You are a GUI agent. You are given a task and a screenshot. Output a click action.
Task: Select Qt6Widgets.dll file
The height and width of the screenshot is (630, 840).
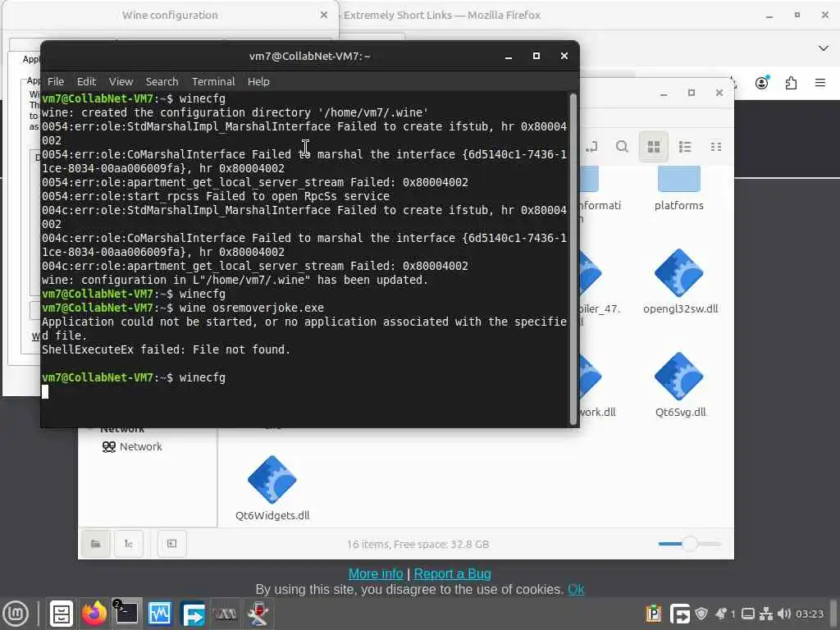[x=272, y=488]
